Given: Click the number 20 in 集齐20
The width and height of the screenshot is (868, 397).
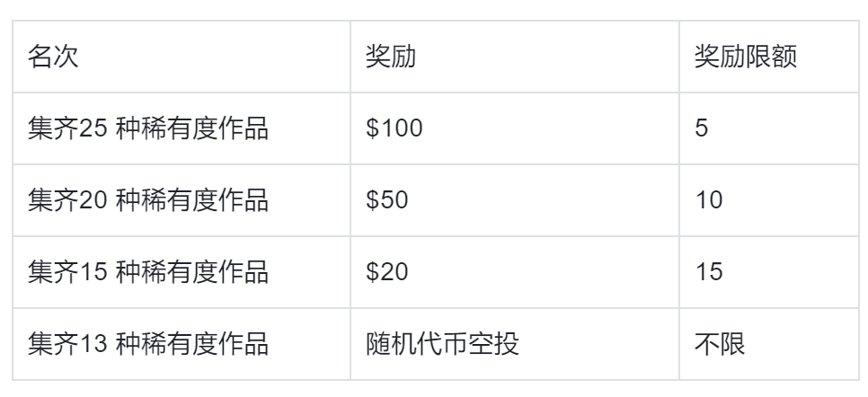Looking at the screenshot, I should coord(94,200).
